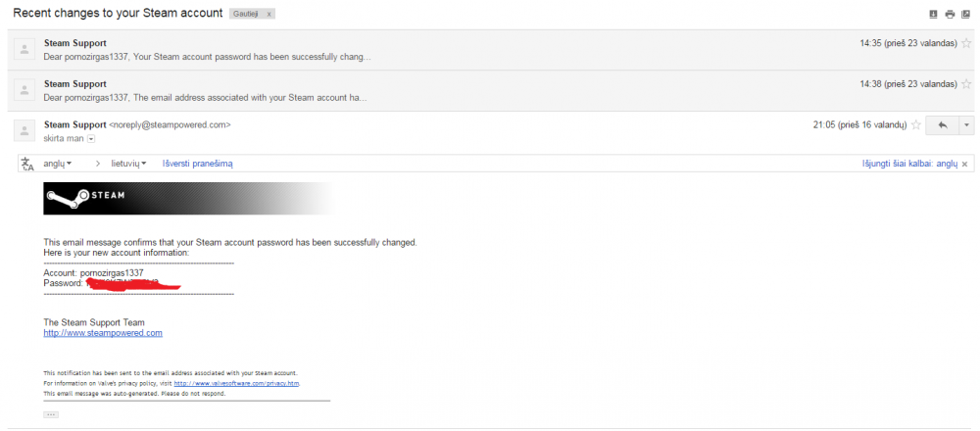The image size is (980, 431).
Task: Click the reply arrow button
Action: (x=943, y=125)
